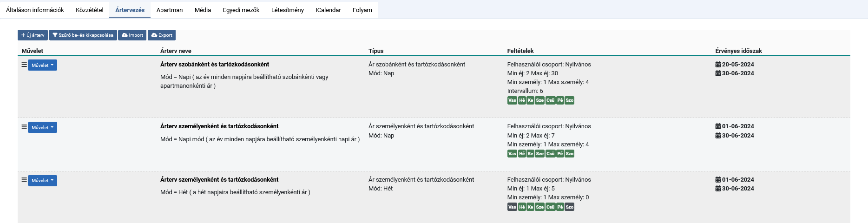Grab the reorder handle of Napi mód row
The image size is (868, 223).
click(x=24, y=127)
